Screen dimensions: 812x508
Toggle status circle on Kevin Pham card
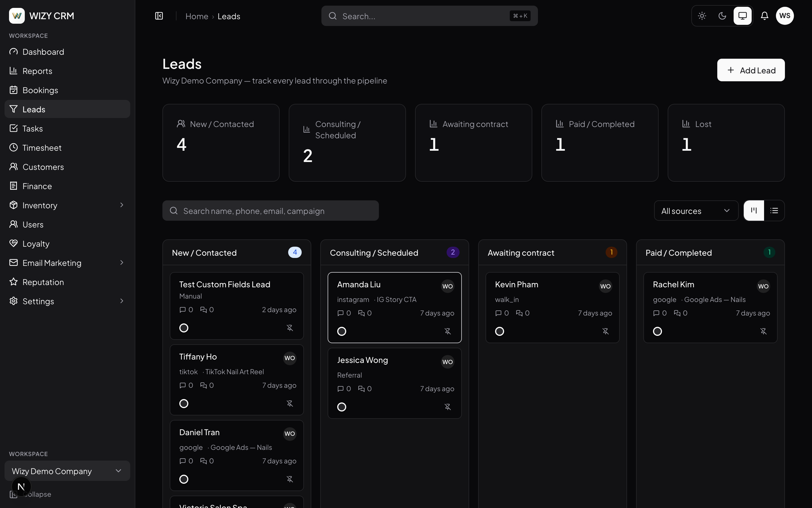500,331
